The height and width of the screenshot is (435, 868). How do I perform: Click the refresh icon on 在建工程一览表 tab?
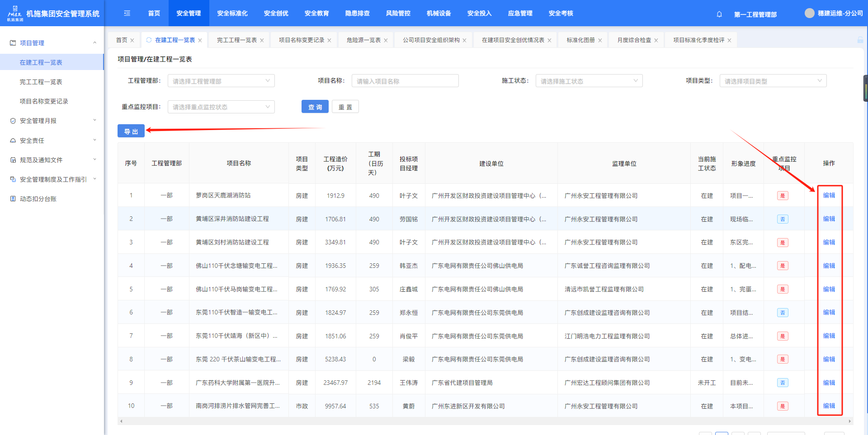pos(149,40)
